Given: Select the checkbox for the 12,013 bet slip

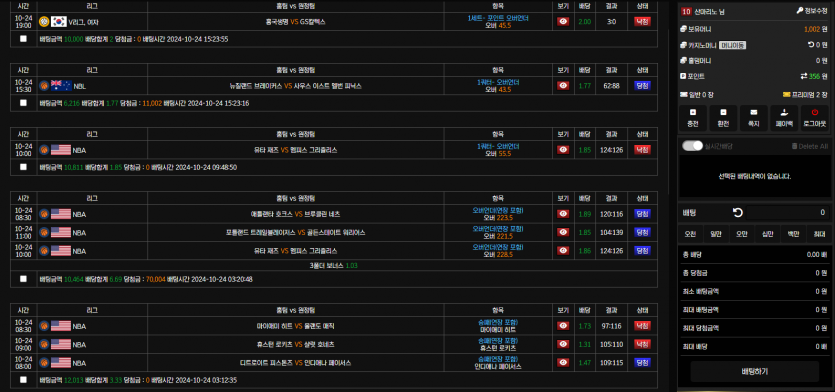Looking at the screenshot, I should (x=23, y=380).
